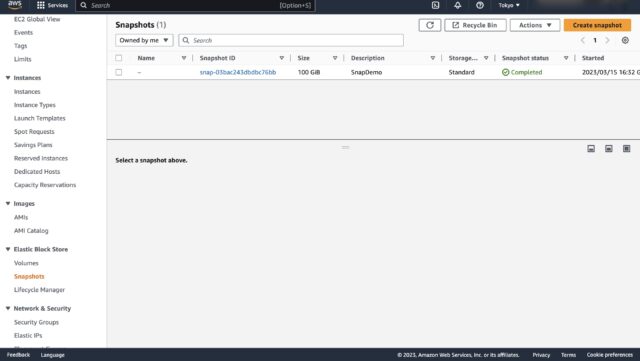Switch details panel to smallest layout icon
640x361 pixels.
click(x=591, y=148)
